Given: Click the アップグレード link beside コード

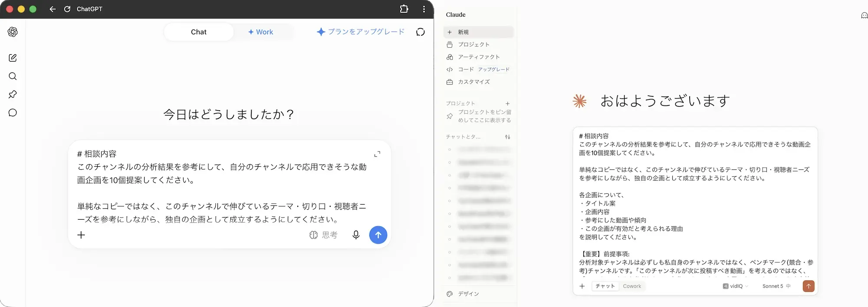Looking at the screenshot, I should pos(494,69).
